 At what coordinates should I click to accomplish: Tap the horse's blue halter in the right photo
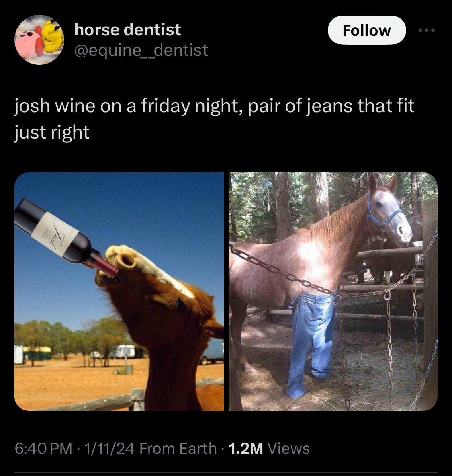pyautogui.click(x=383, y=214)
